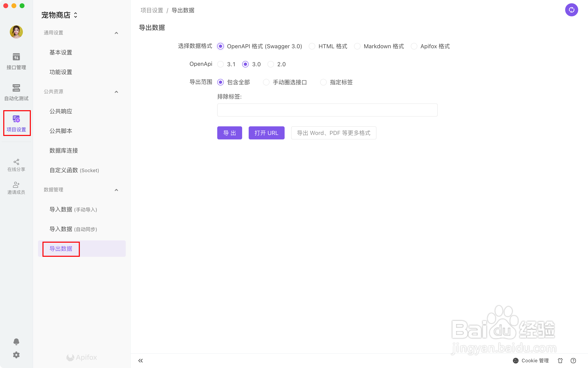This screenshot has width=588, height=368.
Task: Open the shirt theme icon in status bar
Action: [x=560, y=360]
